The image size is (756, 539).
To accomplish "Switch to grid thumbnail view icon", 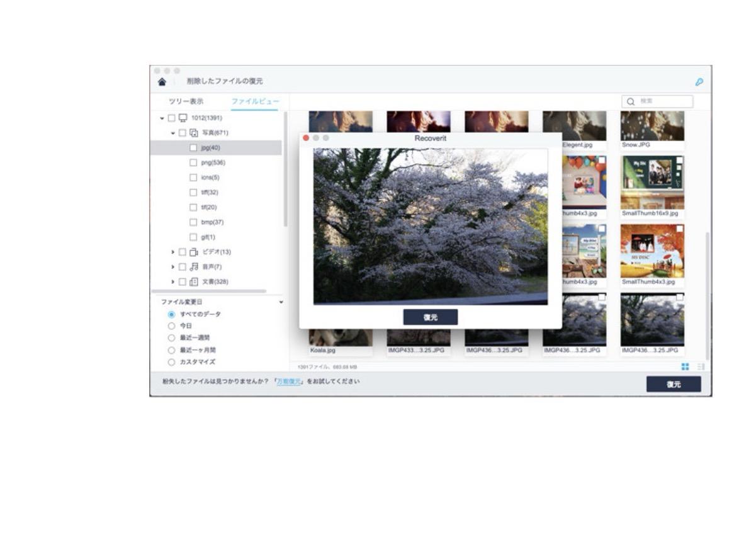I will (x=685, y=366).
